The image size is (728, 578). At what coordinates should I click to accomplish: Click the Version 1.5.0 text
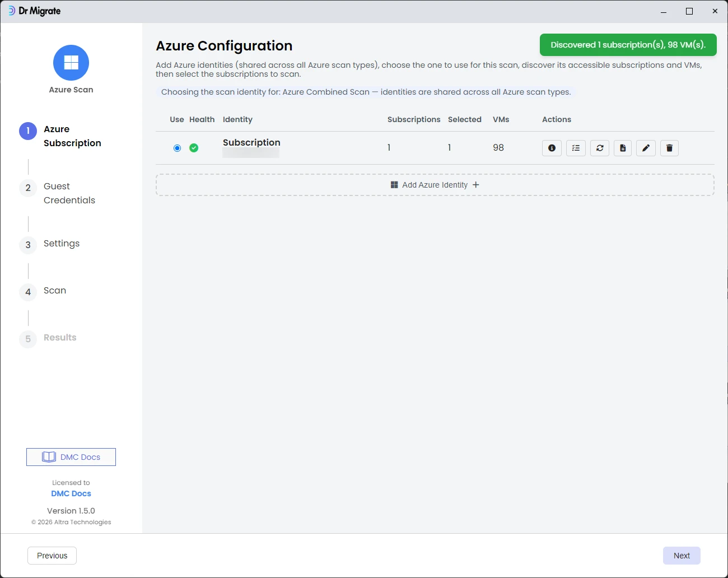71,511
